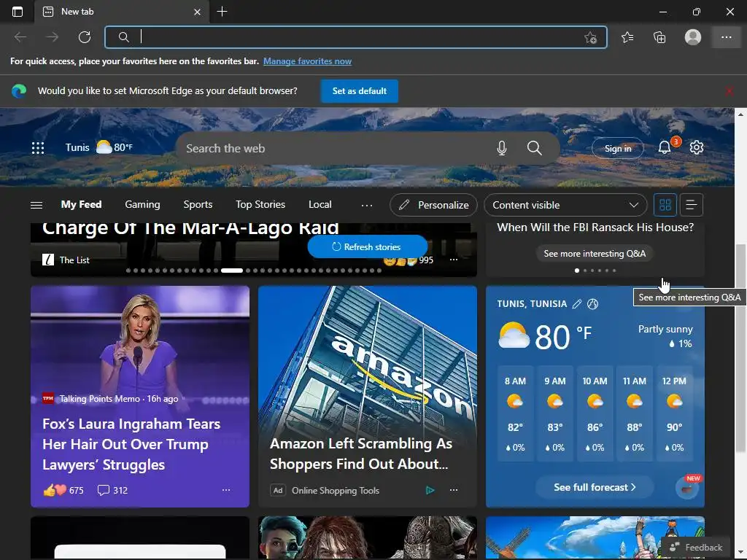Open a new tab with plus button
The width and height of the screenshot is (747, 560).
point(222,12)
